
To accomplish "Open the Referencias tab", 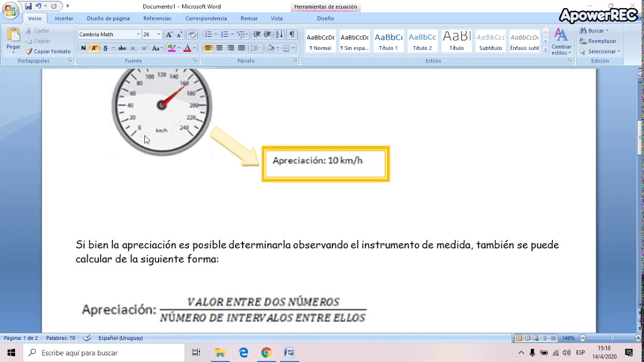I will coord(157,19).
